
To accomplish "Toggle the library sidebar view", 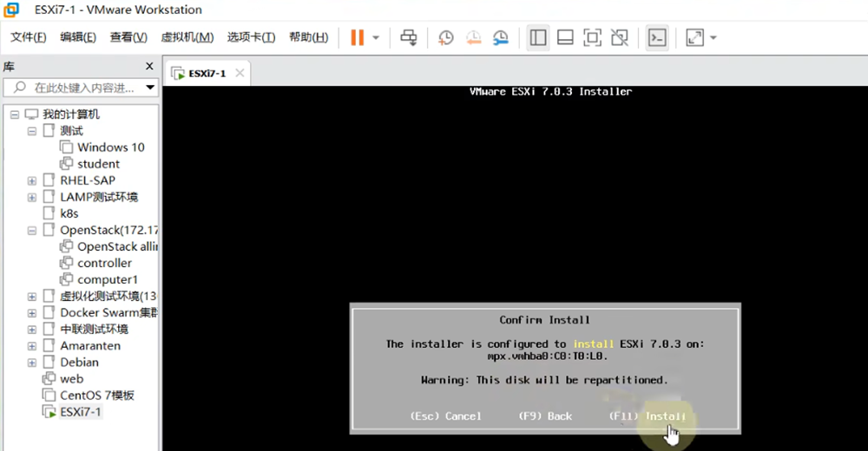I will (x=538, y=37).
